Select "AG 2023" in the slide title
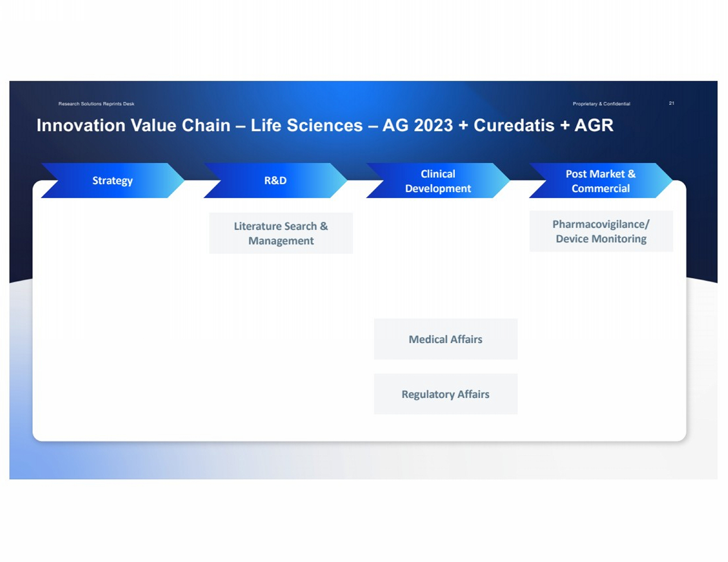Viewport: 728px width, 562px height. tap(417, 125)
